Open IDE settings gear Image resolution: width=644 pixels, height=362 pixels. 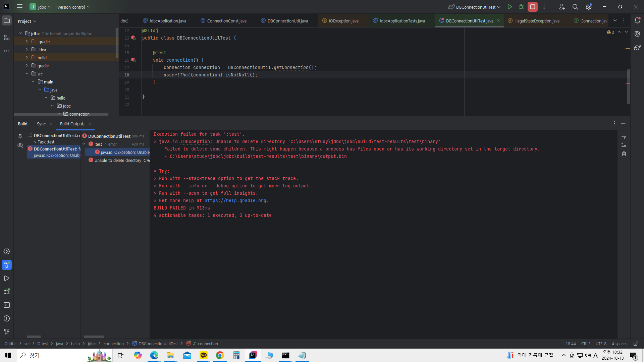[x=589, y=7]
